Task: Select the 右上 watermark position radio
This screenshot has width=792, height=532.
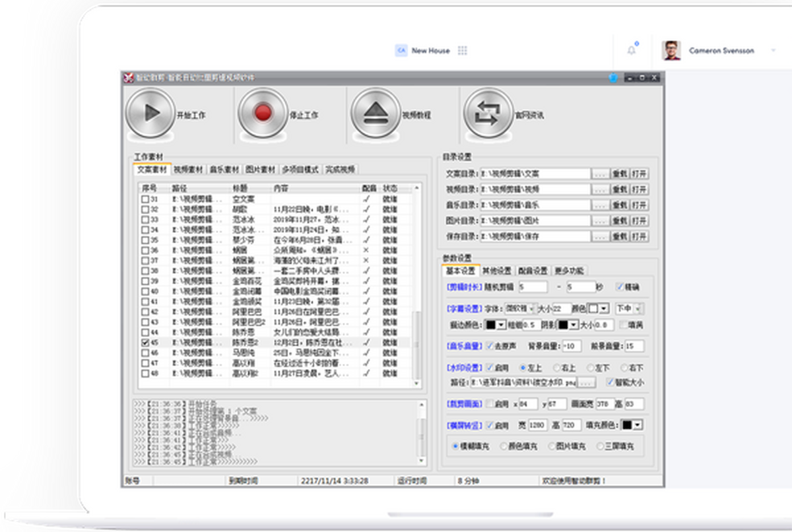Action: click(x=556, y=368)
